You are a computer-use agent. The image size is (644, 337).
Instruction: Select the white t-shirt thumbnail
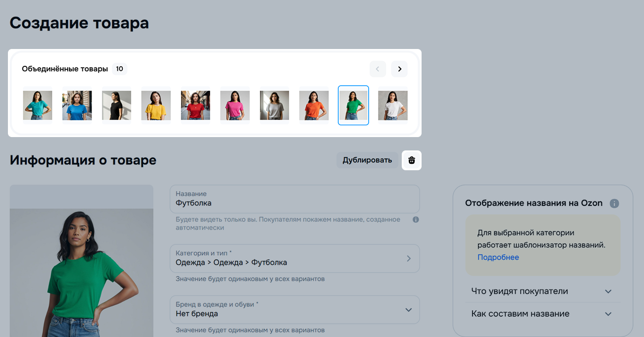(393, 105)
